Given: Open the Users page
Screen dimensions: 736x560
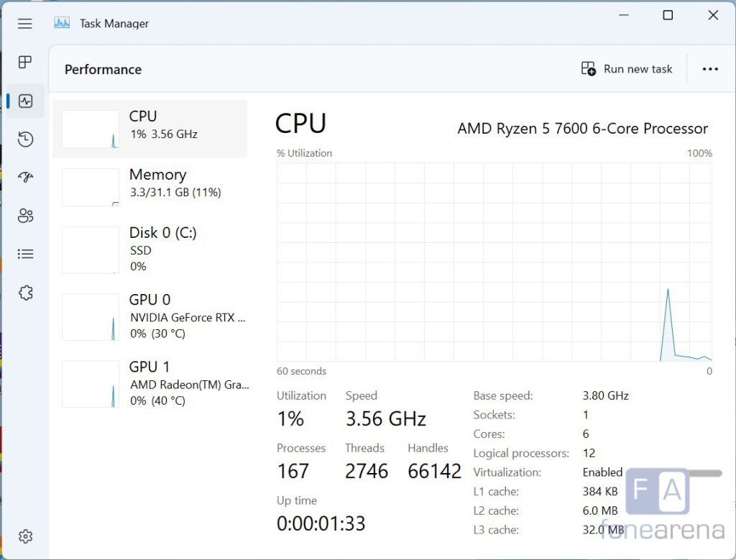Looking at the screenshot, I should [26, 216].
